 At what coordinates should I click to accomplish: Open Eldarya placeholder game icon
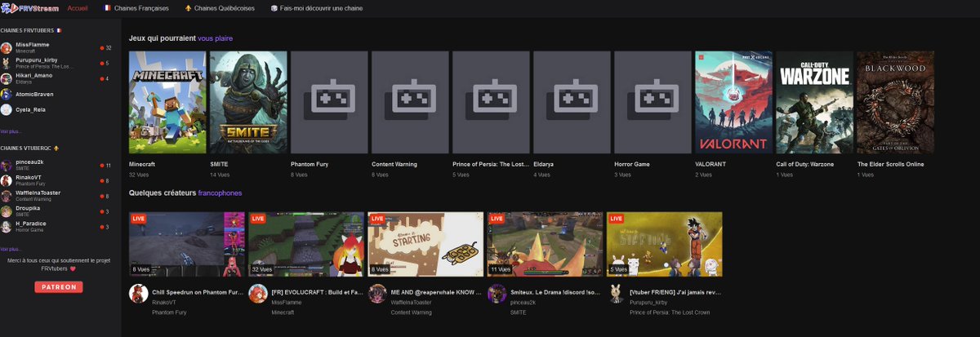572,102
